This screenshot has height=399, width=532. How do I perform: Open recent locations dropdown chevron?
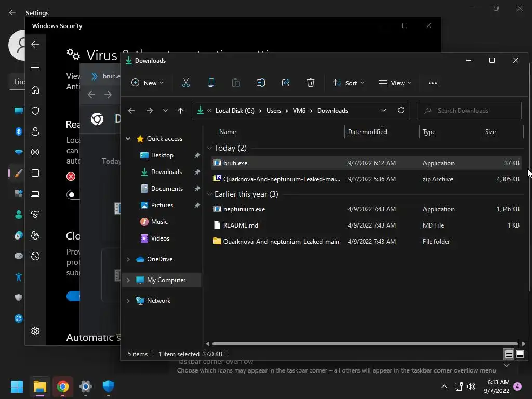(x=165, y=111)
